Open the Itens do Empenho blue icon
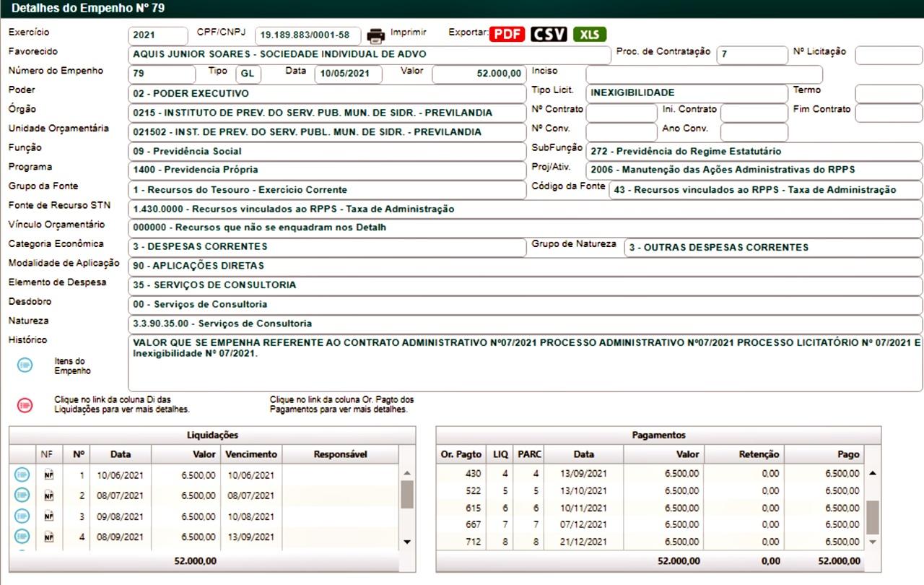The height and width of the screenshot is (585, 924). (25, 365)
